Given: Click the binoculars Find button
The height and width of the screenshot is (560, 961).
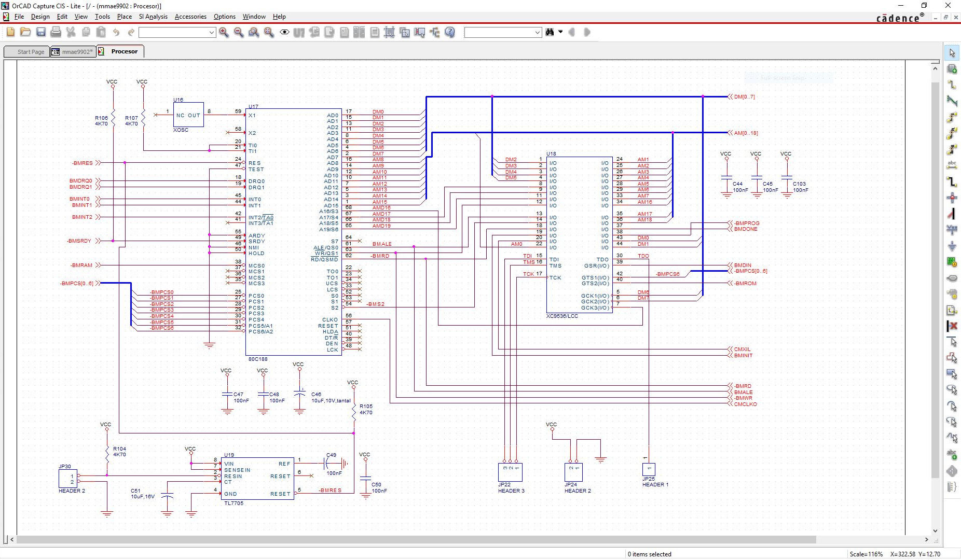Looking at the screenshot, I should [550, 32].
